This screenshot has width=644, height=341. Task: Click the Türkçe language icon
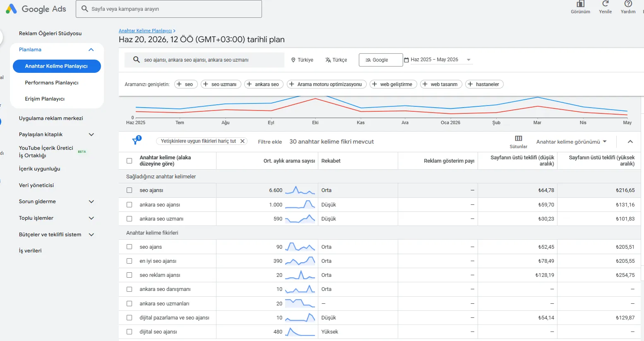pos(328,60)
